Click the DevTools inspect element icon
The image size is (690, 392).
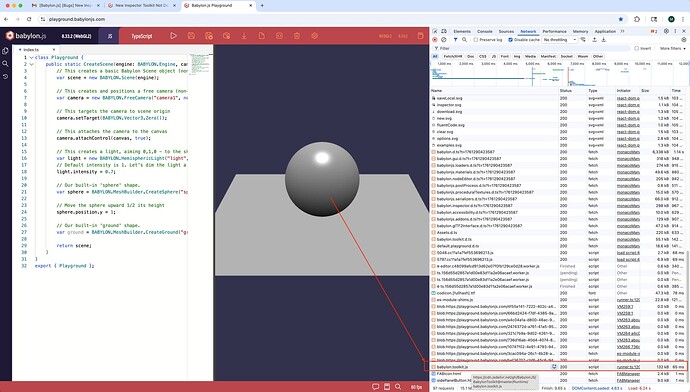(x=435, y=31)
